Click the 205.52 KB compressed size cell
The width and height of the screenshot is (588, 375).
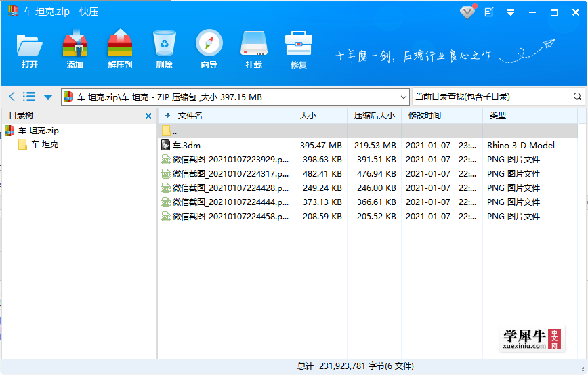point(377,217)
